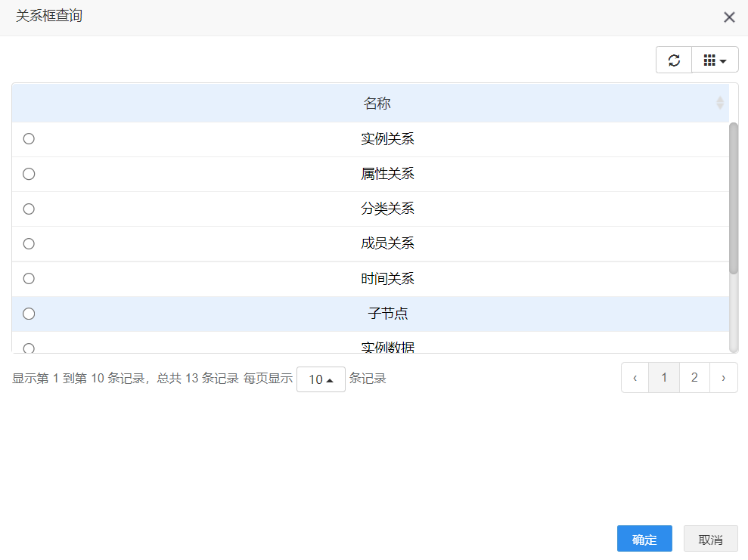
Task: Pick the 成员关系 radio button
Action: [29, 243]
